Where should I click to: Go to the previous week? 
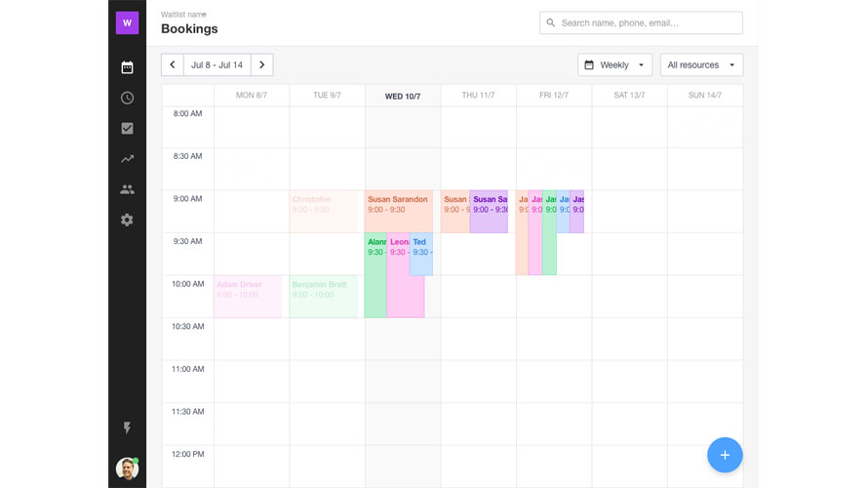pyautogui.click(x=173, y=65)
